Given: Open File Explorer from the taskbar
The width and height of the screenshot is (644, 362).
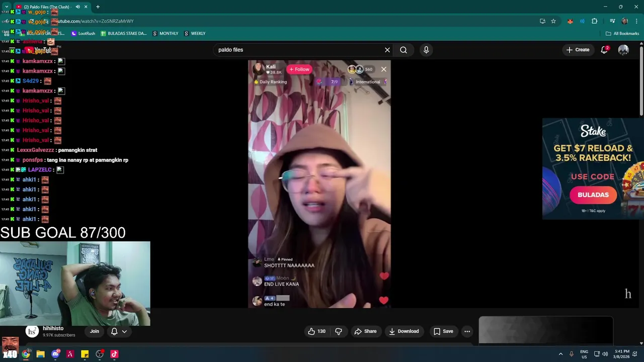Looking at the screenshot, I should pyautogui.click(x=41, y=354).
